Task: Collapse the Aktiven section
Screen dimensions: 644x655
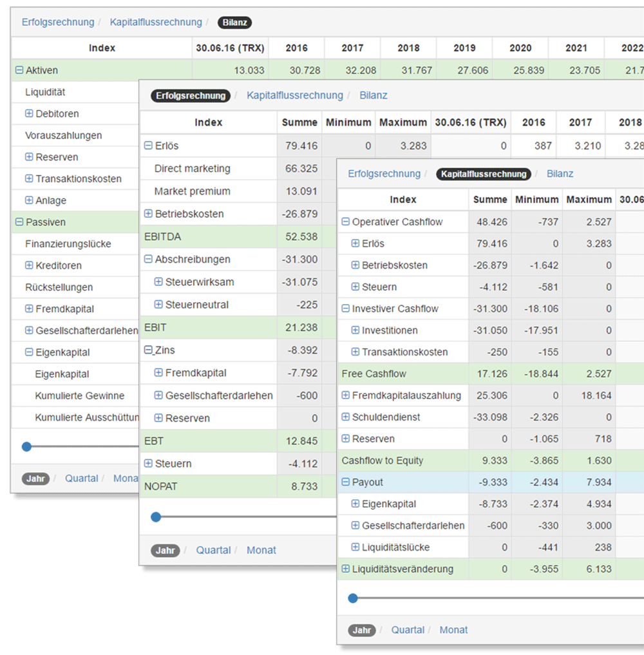Action: (19, 71)
